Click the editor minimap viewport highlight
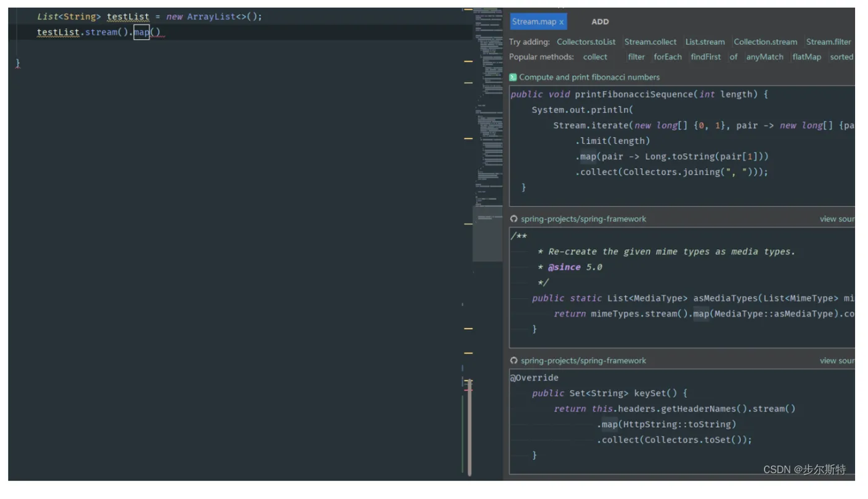The image size is (868, 499). pos(487,234)
